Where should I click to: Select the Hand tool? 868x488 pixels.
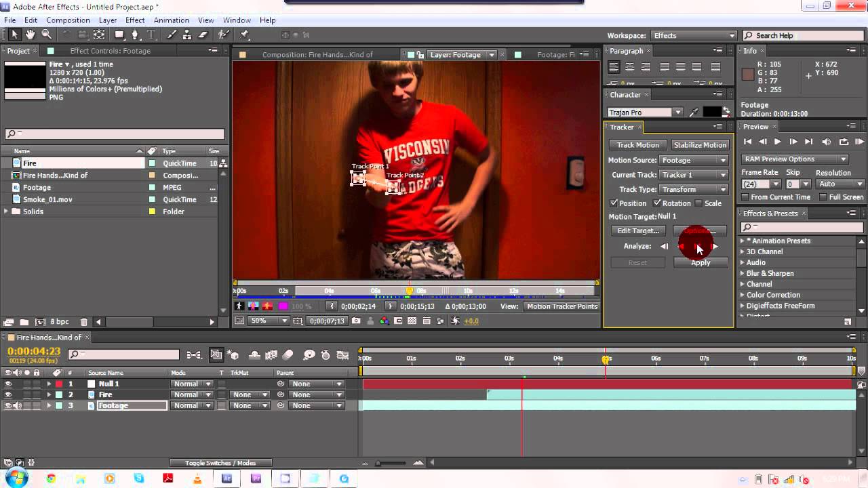[x=31, y=35]
